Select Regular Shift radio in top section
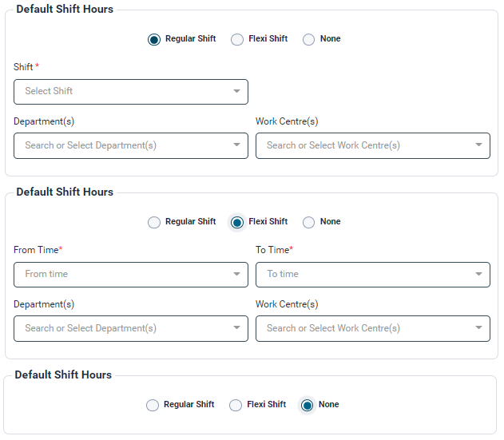The image size is (504, 440). [154, 39]
